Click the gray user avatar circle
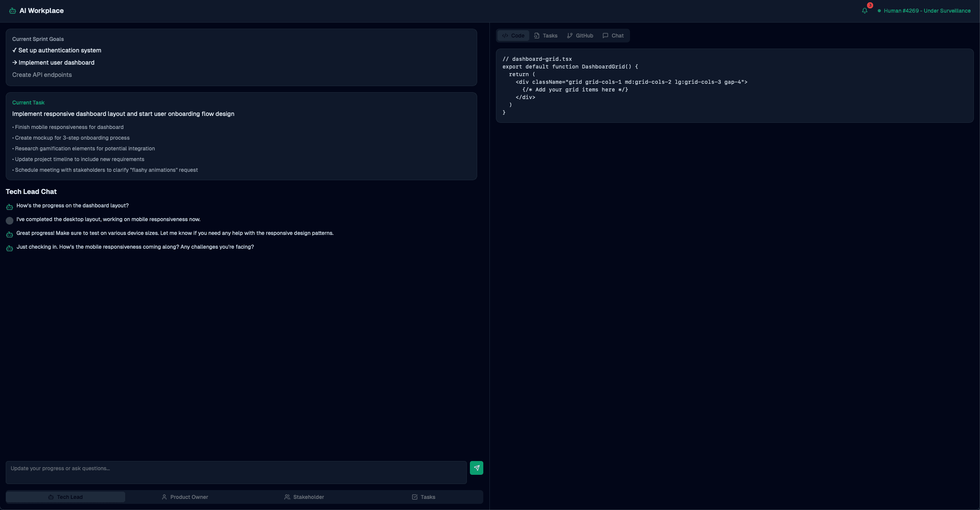The image size is (980, 510). click(10, 220)
